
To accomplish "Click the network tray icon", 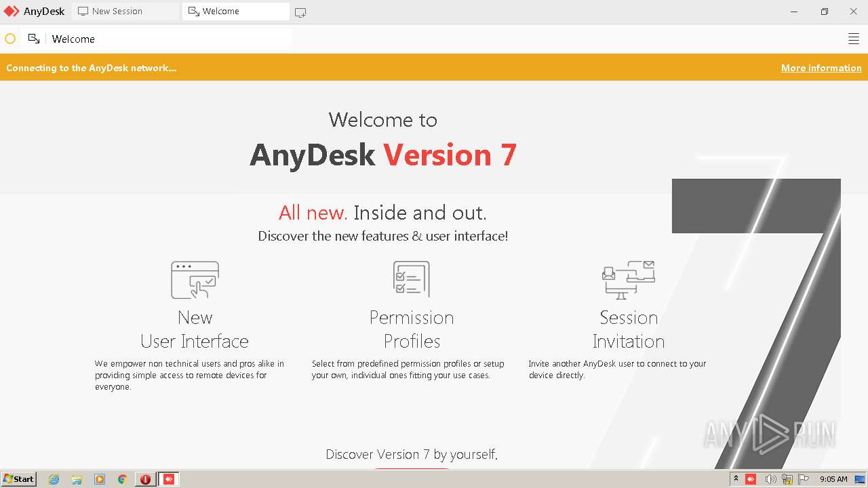I will pos(787,479).
